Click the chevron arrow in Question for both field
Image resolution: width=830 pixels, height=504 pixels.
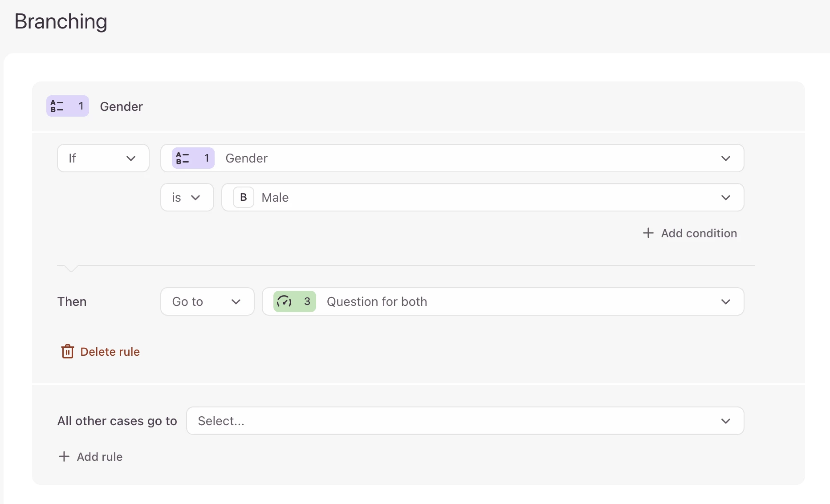pos(725,301)
